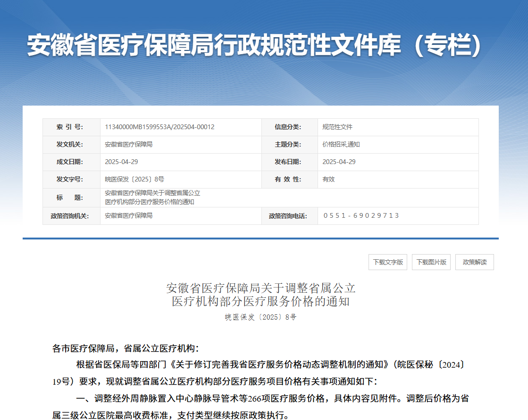Select the 成文日期 2025-04-29
Screen dimensions: 528x420
(121, 162)
